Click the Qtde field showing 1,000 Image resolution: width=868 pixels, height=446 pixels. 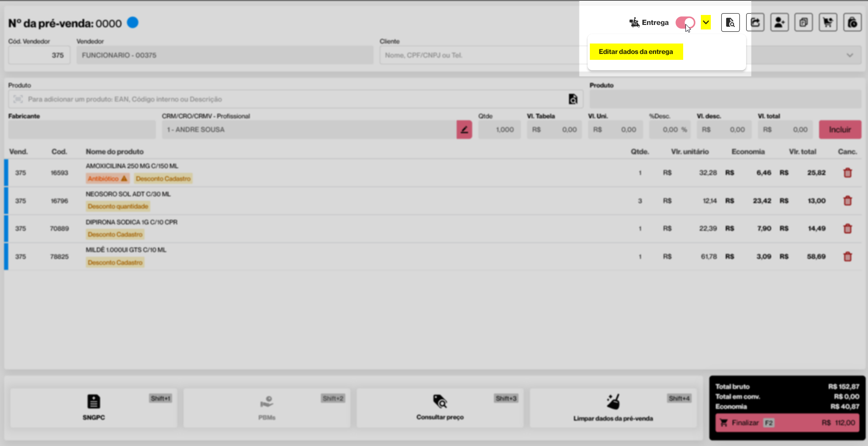(499, 130)
